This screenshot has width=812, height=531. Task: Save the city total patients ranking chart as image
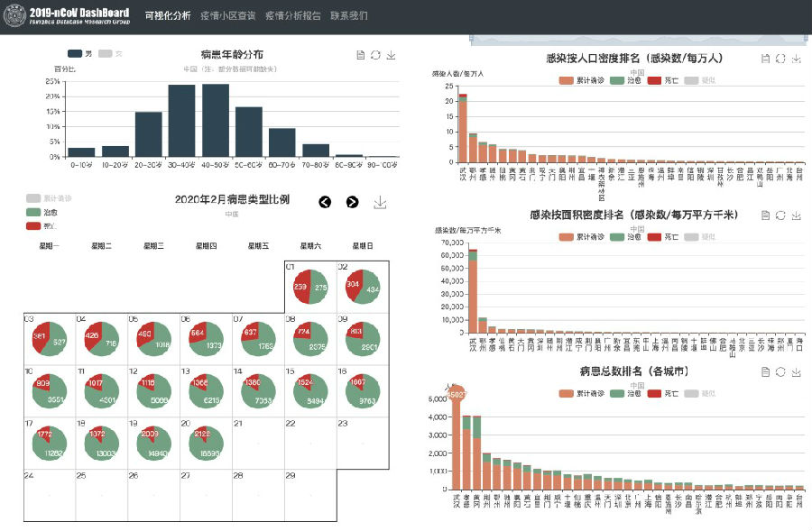(x=796, y=371)
